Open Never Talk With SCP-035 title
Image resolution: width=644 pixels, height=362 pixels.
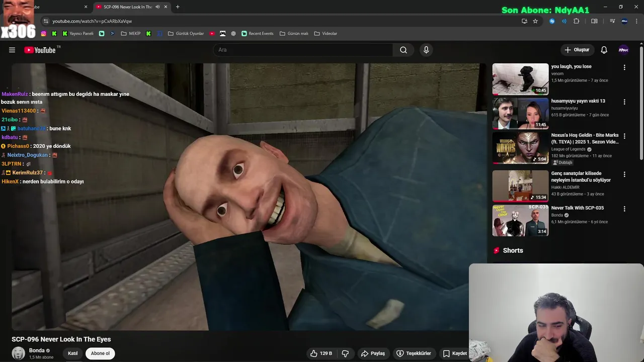click(x=577, y=208)
